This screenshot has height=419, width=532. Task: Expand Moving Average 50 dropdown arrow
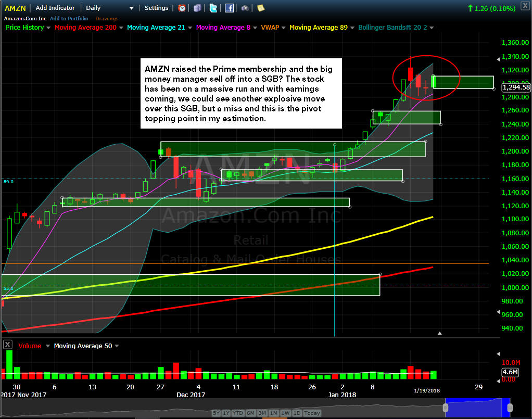pyautogui.click(x=117, y=346)
